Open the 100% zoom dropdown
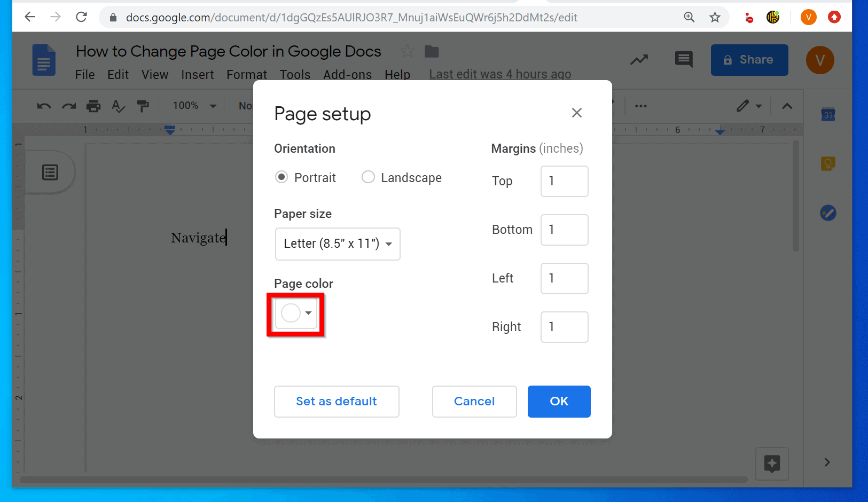868x502 pixels. click(194, 106)
